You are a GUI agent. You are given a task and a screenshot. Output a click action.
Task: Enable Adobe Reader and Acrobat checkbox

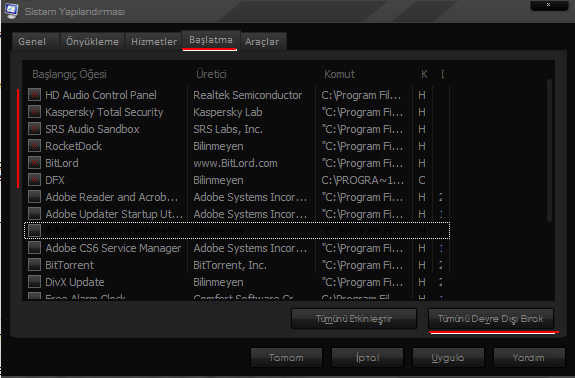coord(34,197)
